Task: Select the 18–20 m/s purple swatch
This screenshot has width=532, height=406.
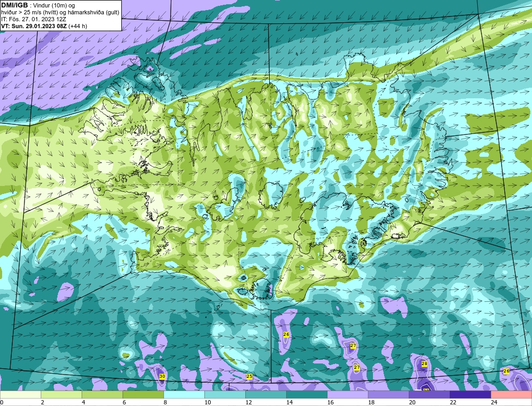Action: [x=388, y=395]
